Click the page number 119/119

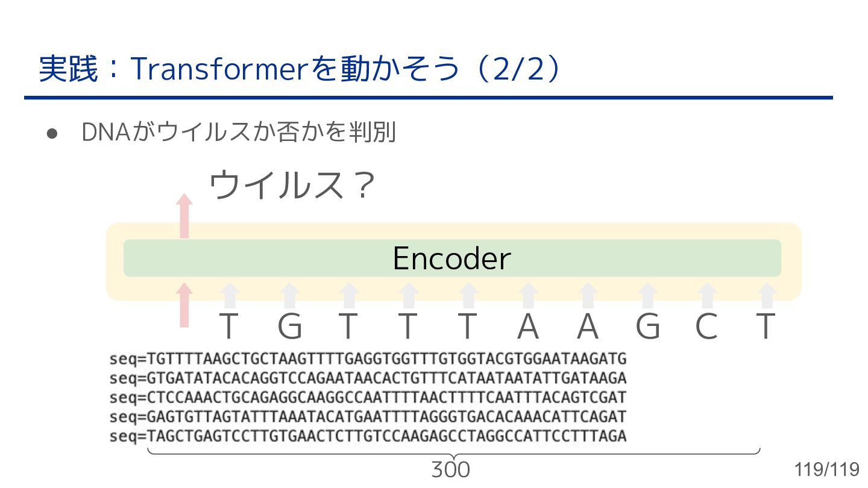pos(827,469)
